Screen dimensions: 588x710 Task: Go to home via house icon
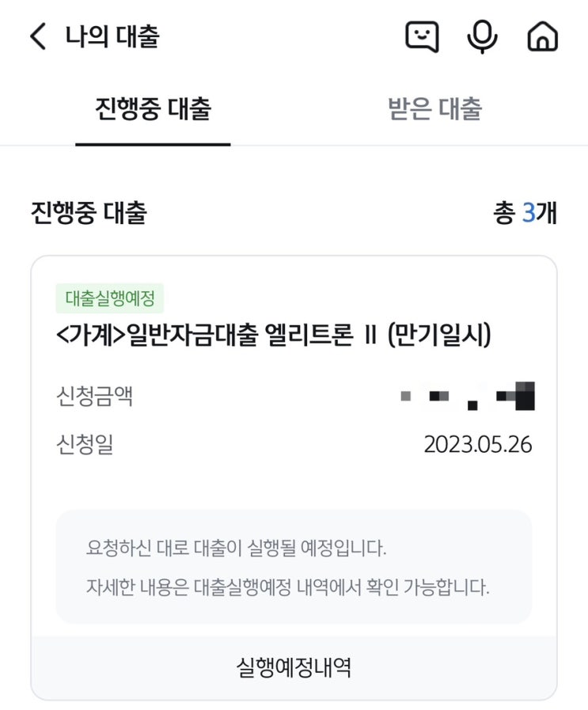(542, 36)
